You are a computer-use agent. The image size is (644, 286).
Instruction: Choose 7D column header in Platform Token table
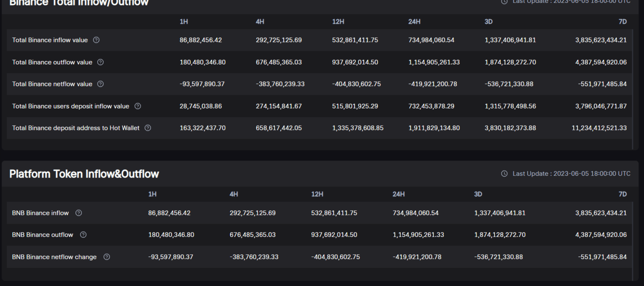click(x=623, y=194)
